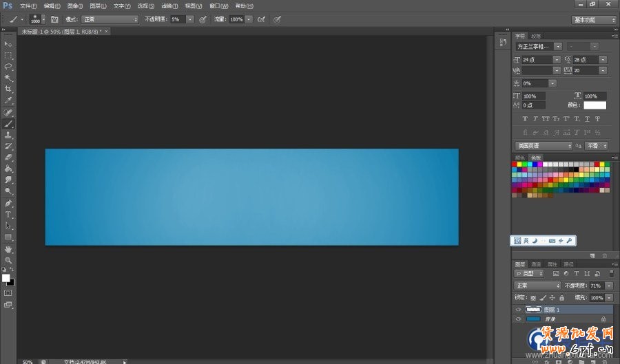Open the 基本功能 workspace switcher

[x=593, y=19]
